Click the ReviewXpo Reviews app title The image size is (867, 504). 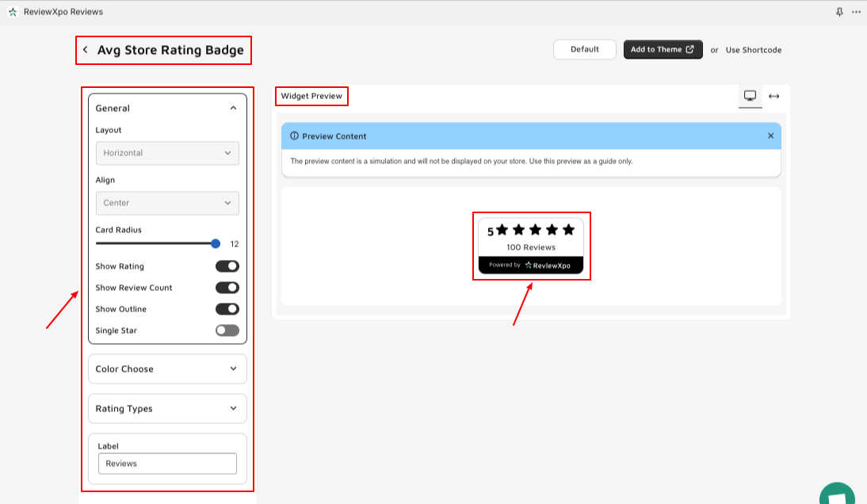pyautogui.click(x=63, y=12)
